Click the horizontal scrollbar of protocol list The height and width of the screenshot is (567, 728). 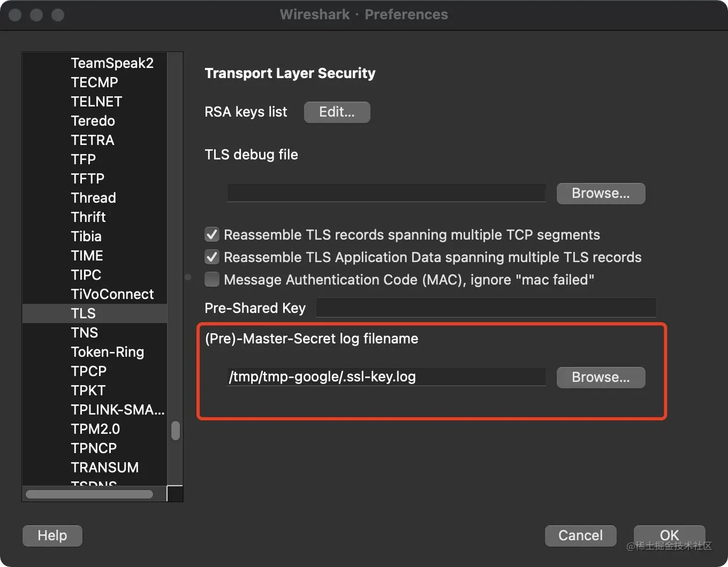coord(89,494)
